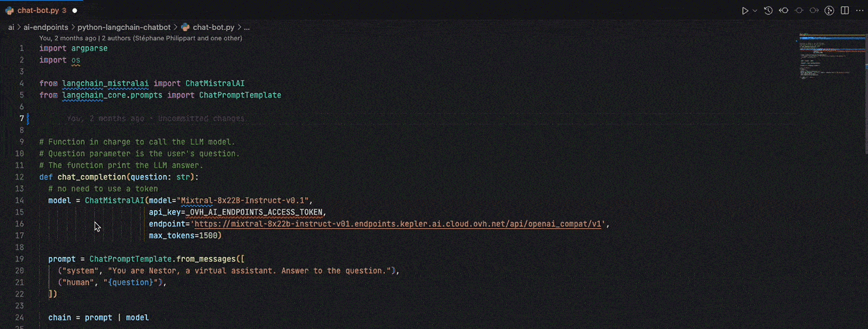Click the working-file revision circle icon
The height and width of the screenshot is (329, 868).
click(799, 10)
